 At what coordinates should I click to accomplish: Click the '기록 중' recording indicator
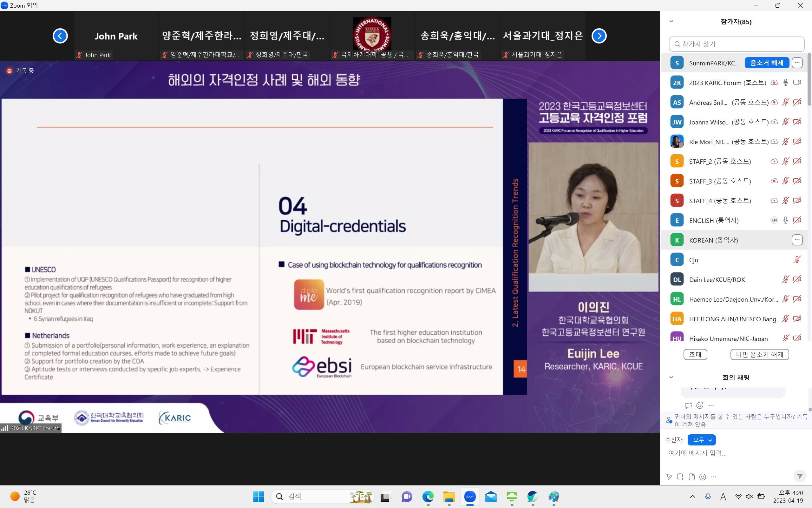coord(20,70)
